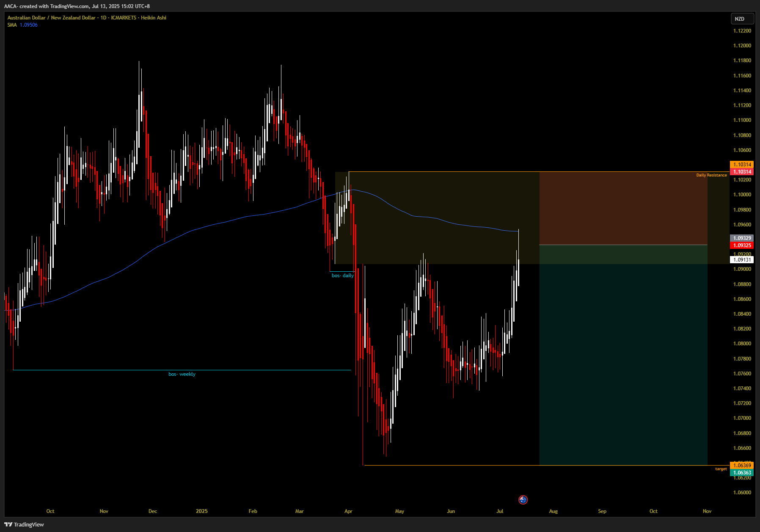The height and width of the screenshot is (532, 760).
Task: Click the Mar label on the time axis
Action: click(x=300, y=511)
